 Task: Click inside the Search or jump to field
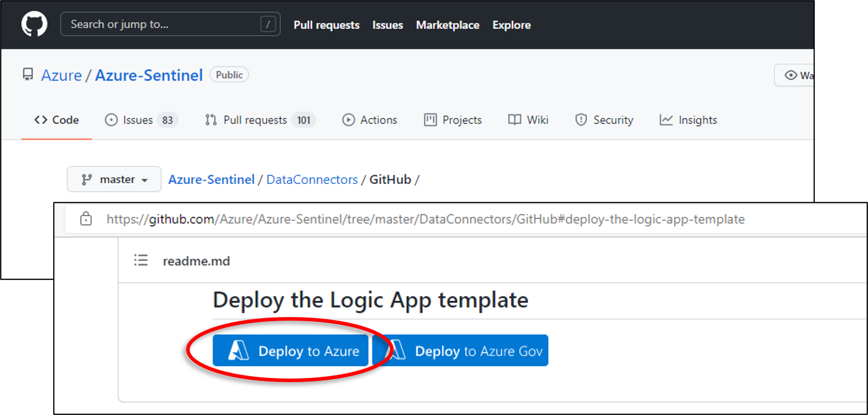click(x=170, y=24)
